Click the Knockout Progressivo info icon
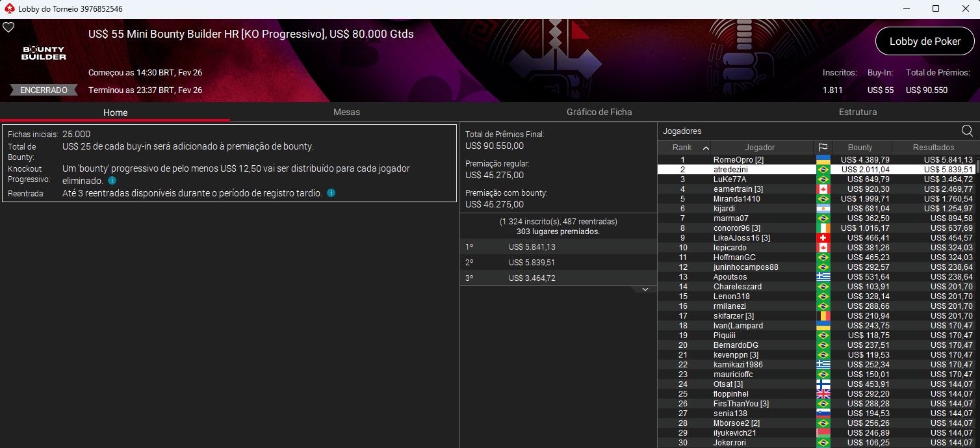The width and height of the screenshot is (980, 448). (111, 181)
